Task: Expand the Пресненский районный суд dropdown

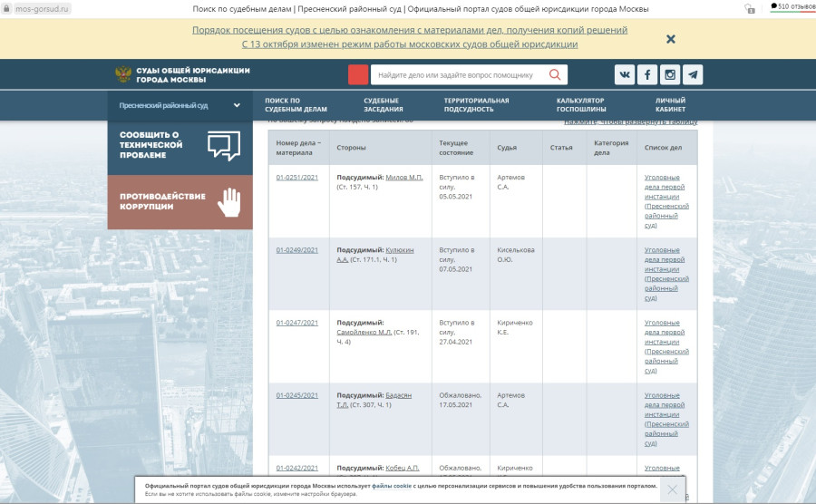Action: tap(237, 105)
